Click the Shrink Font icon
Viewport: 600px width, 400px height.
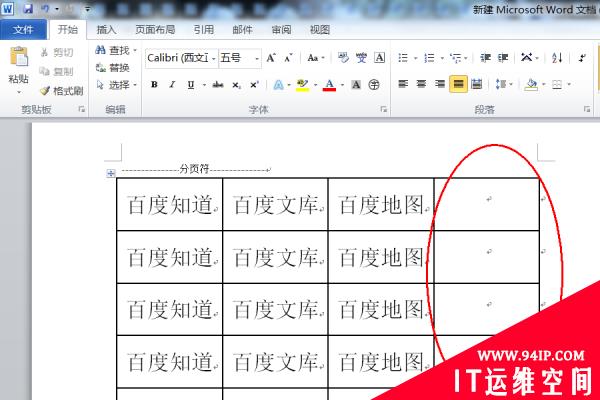tap(288, 58)
